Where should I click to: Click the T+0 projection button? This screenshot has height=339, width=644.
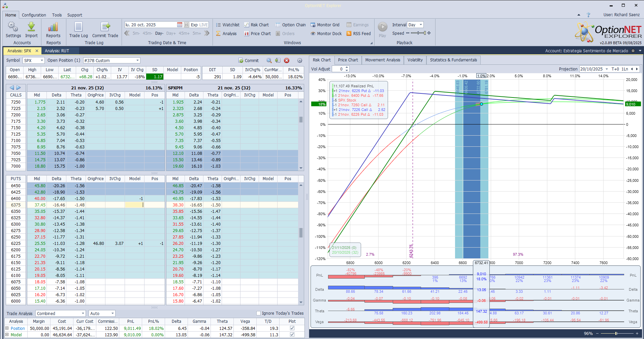pos(615,69)
